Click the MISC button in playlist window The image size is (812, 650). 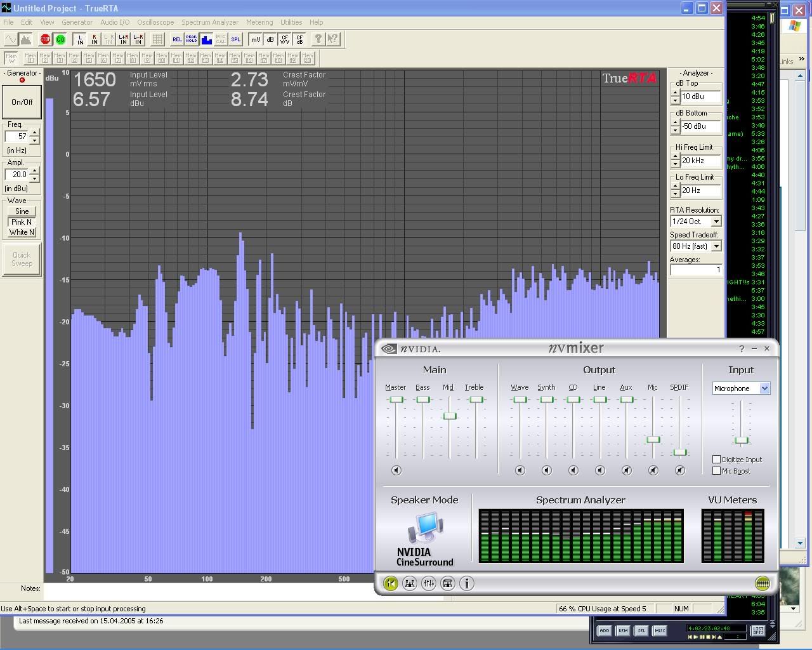click(x=660, y=630)
